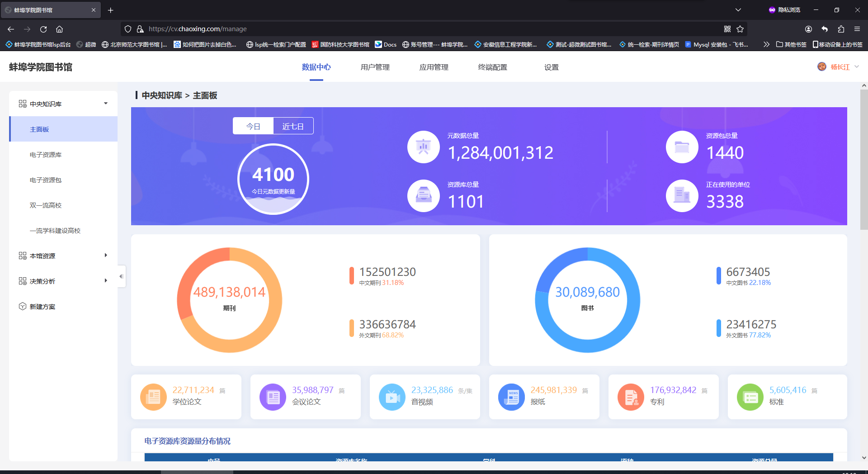Open the 蚌埠学院图书馆lsp后台 bookmark

coord(38,44)
